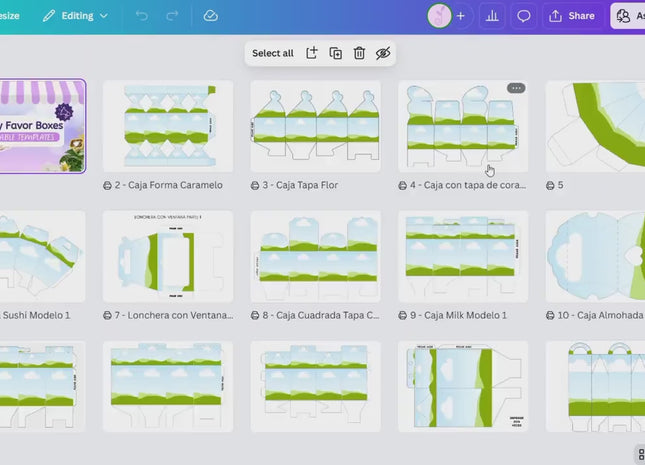Screen dimensions: 645x465
Task: Select page 7 Lonchera con Ventana thumbnail
Action: coord(168,256)
